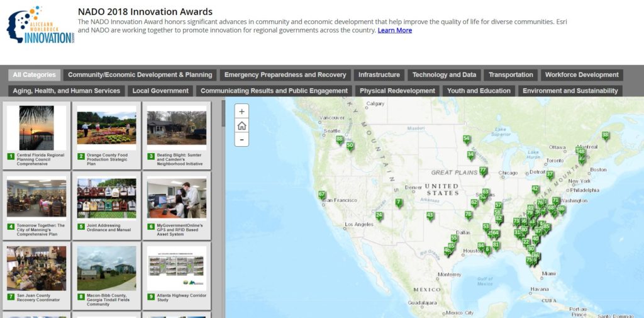Viewport: 644px width, 318px height.
Task: Select Physical Redevelopment category
Action: pos(397,91)
